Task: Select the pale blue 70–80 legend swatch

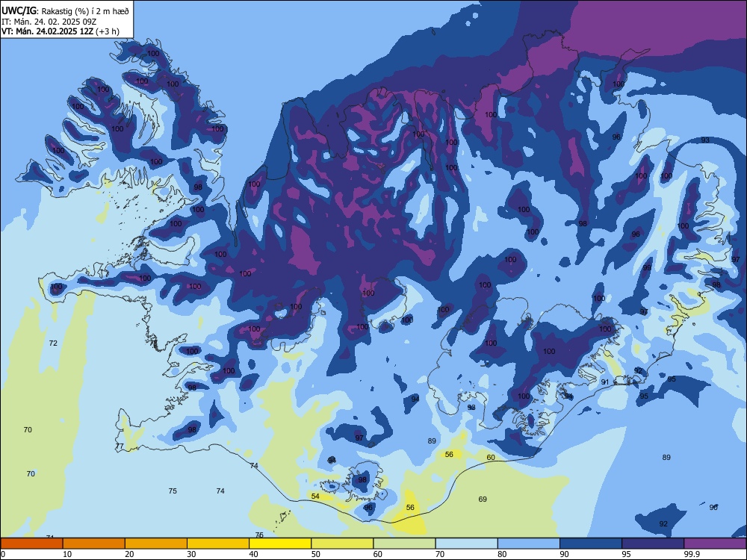Action: [466, 544]
